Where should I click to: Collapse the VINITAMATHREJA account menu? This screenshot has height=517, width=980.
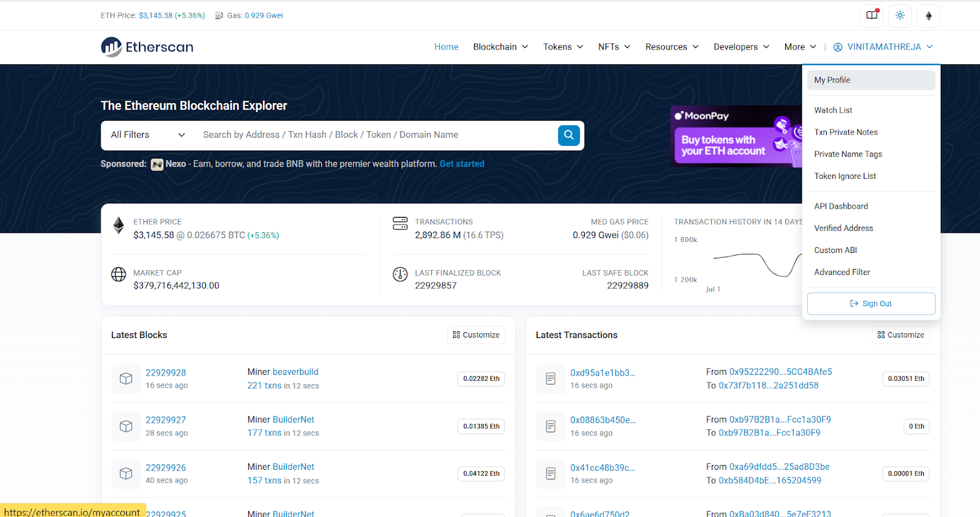pyautogui.click(x=883, y=47)
